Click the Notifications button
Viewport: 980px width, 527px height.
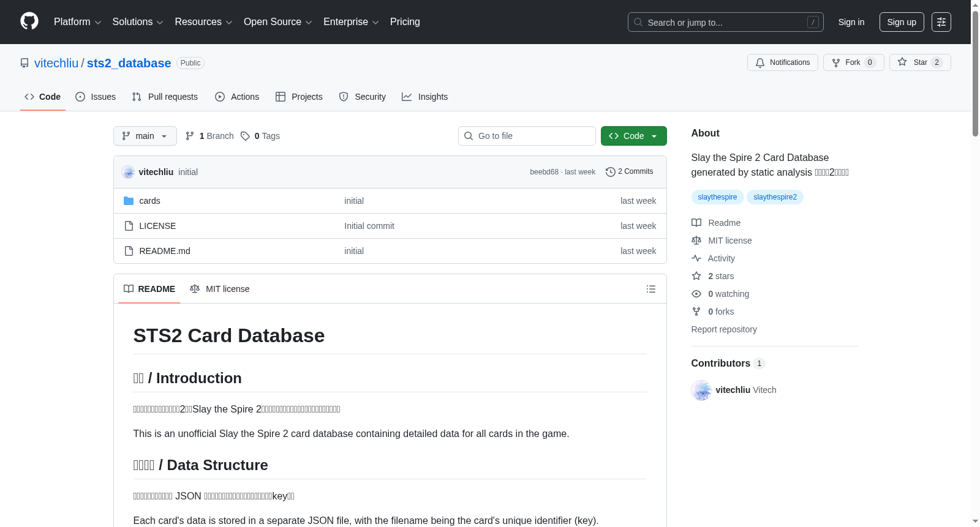point(783,62)
